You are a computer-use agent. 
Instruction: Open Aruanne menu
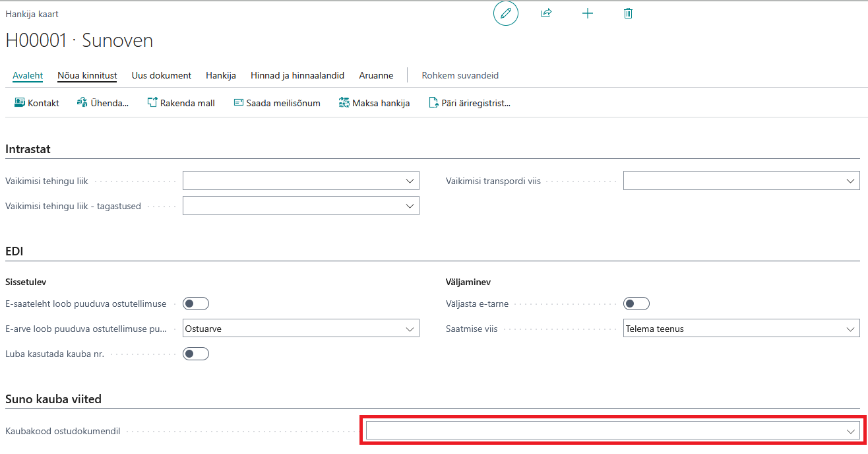click(376, 75)
